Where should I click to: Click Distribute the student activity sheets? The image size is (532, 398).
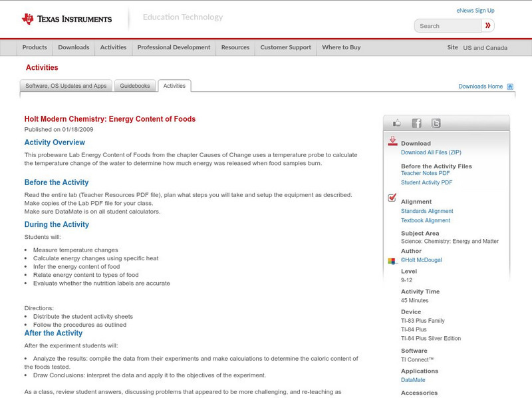pyautogui.click(x=82, y=317)
